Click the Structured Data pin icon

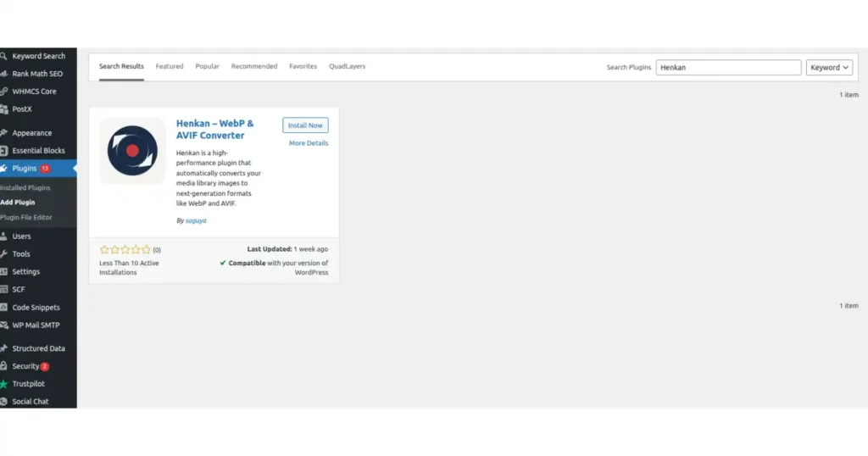point(3,348)
